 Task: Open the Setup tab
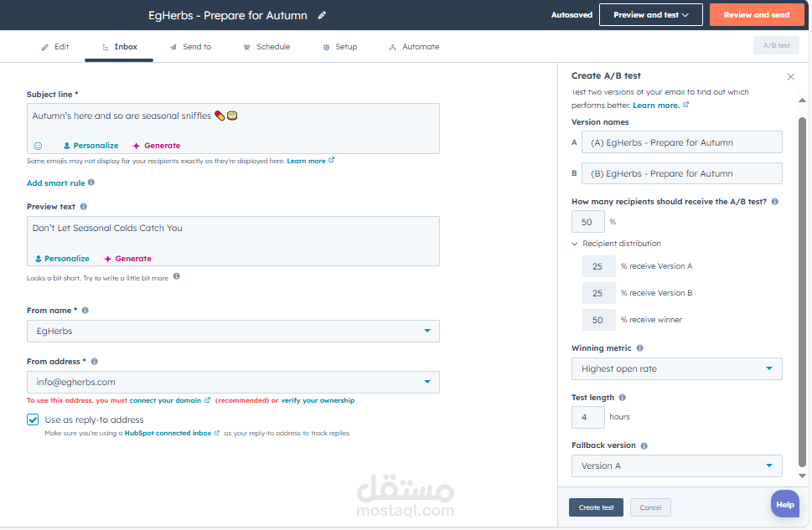pos(340,47)
